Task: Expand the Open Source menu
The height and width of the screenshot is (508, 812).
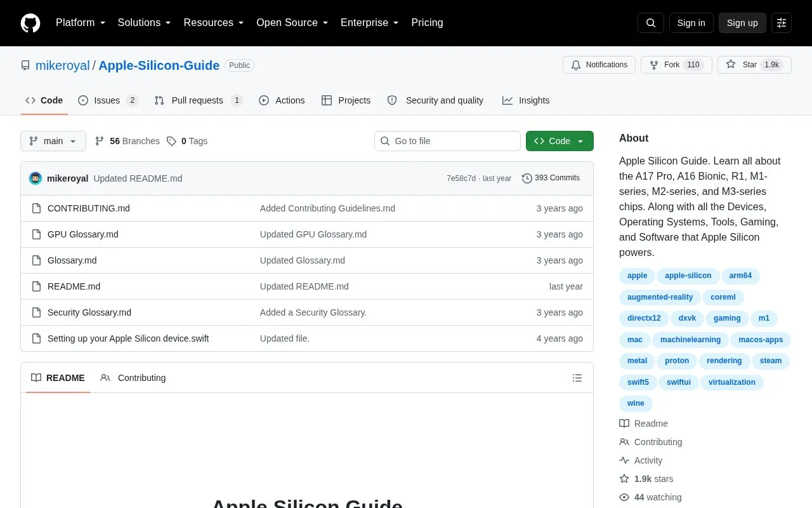Action: 292,23
